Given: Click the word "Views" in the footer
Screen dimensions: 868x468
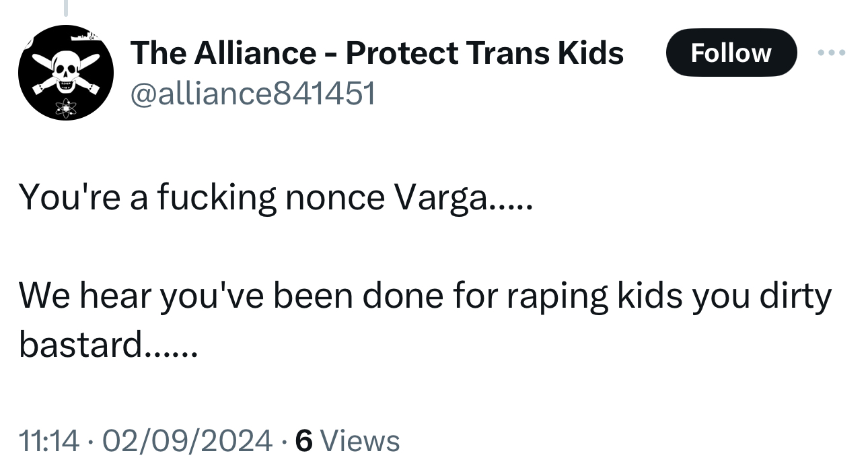Looking at the screenshot, I should tap(361, 441).
